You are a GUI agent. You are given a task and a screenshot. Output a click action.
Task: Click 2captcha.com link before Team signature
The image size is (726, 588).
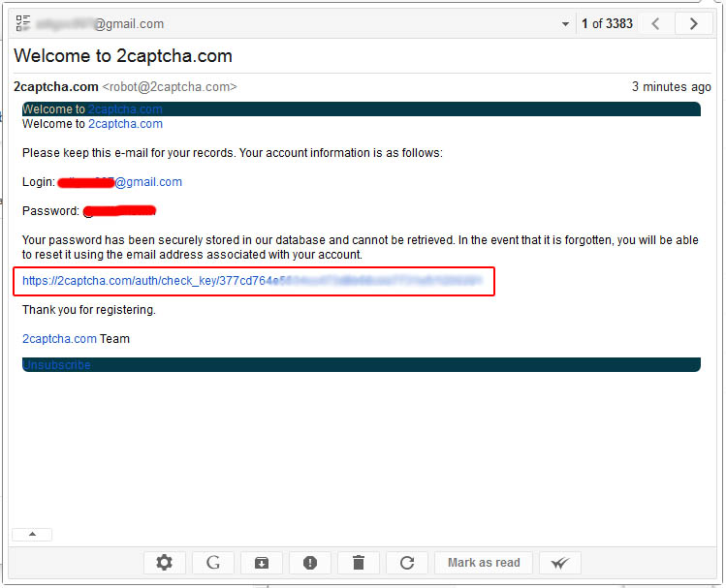pyautogui.click(x=59, y=339)
